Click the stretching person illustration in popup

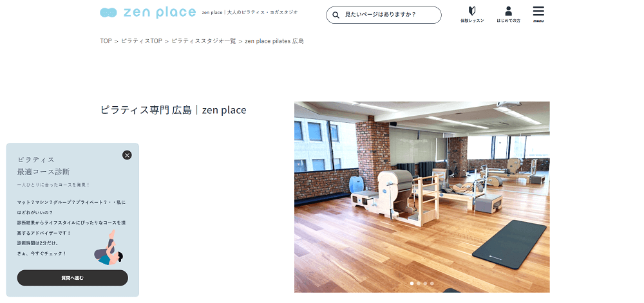pos(109,247)
